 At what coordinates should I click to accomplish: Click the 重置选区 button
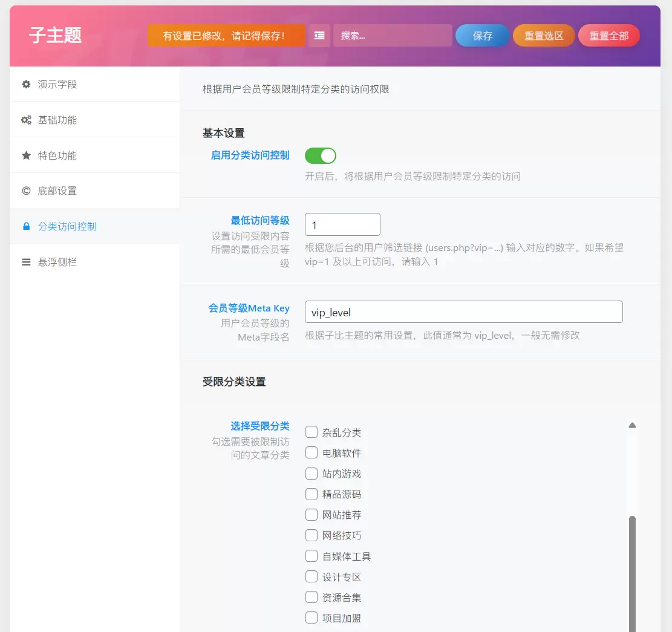click(544, 36)
